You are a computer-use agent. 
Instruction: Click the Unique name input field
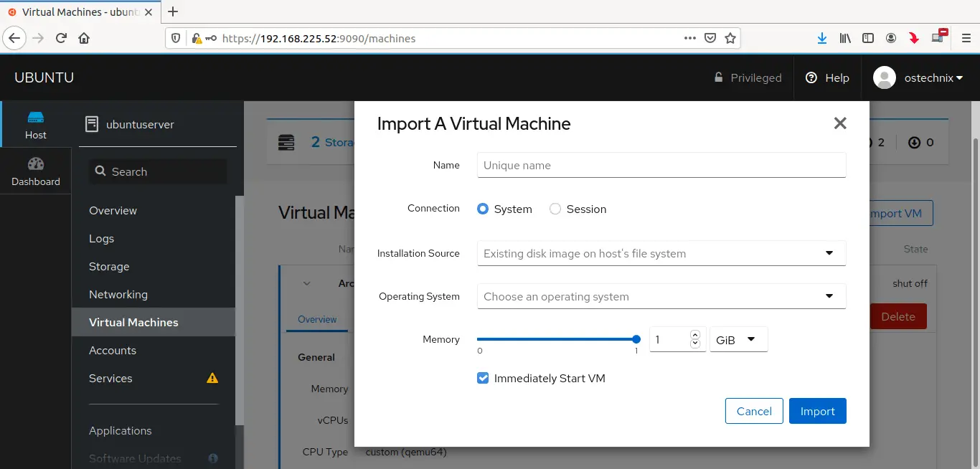660,165
